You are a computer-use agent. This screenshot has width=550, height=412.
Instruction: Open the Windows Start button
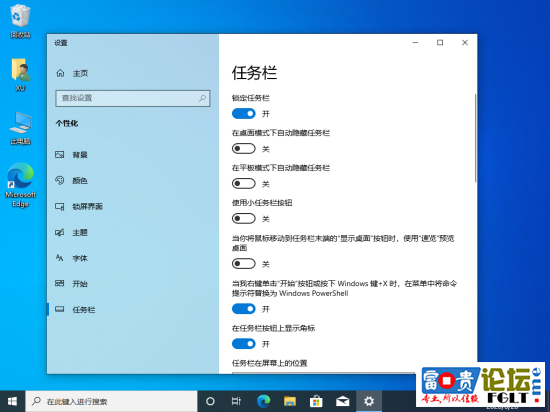12,401
